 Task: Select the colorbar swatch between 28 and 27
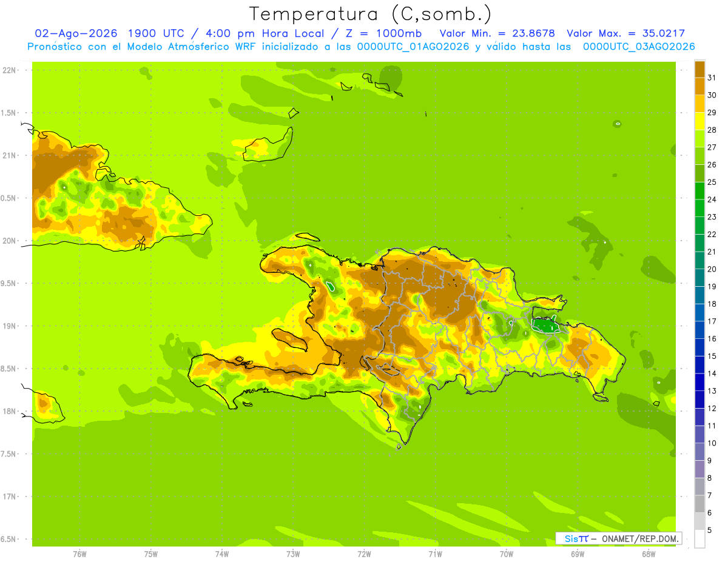point(699,138)
